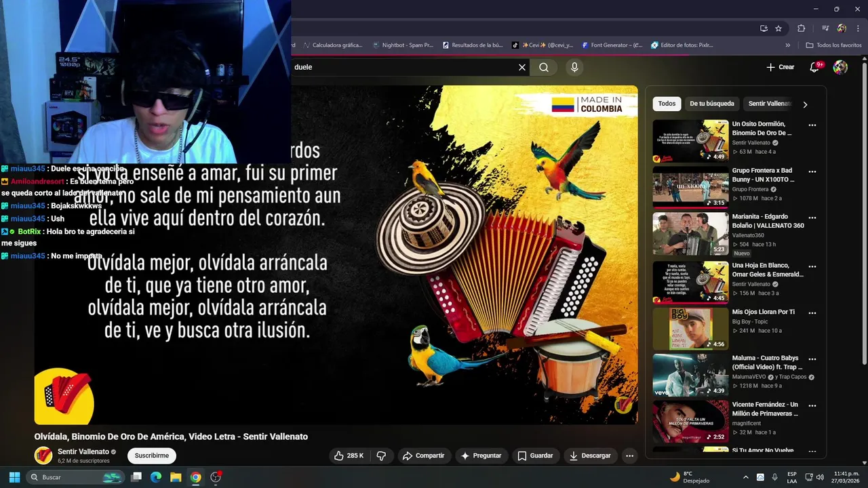Screen dimensions: 868x488
Task: Open YouTube notifications bell
Action: click(815, 67)
